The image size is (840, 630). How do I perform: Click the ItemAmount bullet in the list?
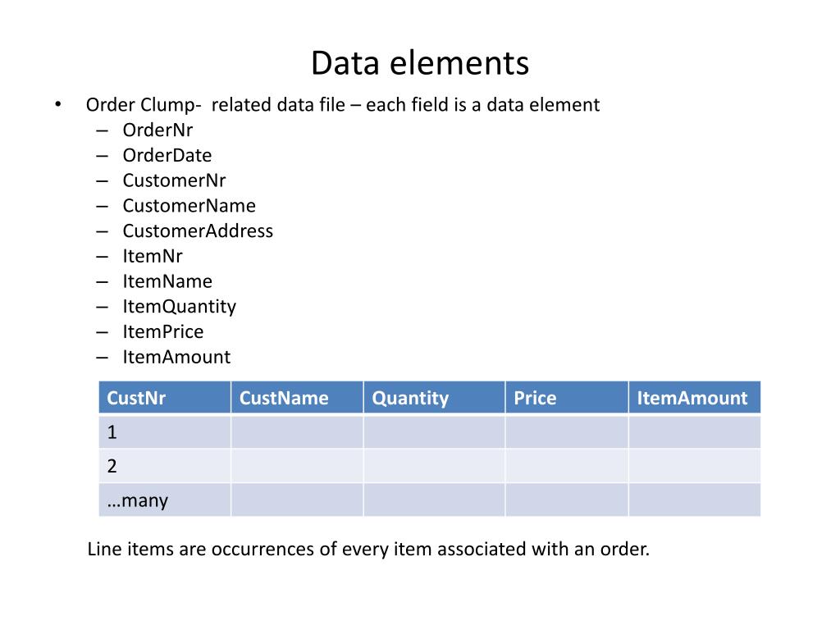click(176, 357)
